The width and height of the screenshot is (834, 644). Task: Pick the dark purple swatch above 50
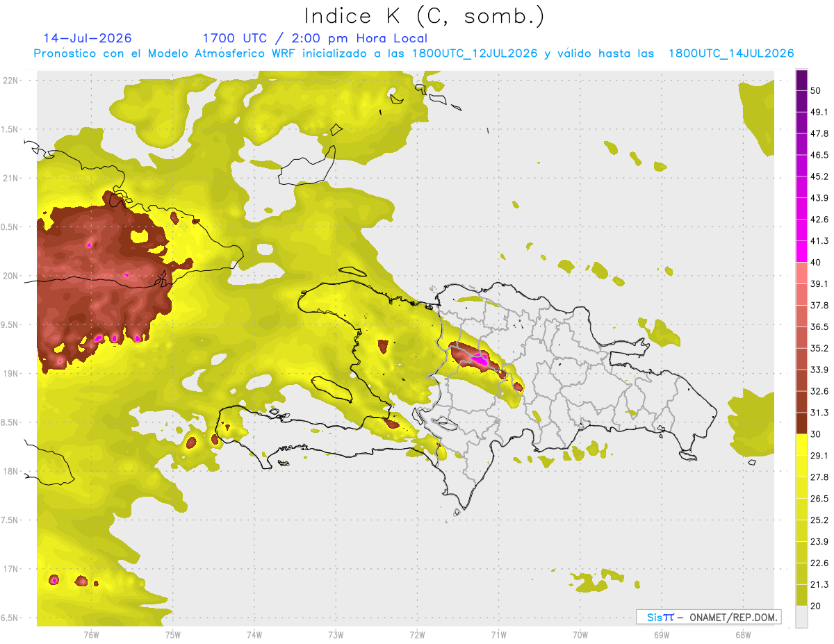tap(801, 81)
